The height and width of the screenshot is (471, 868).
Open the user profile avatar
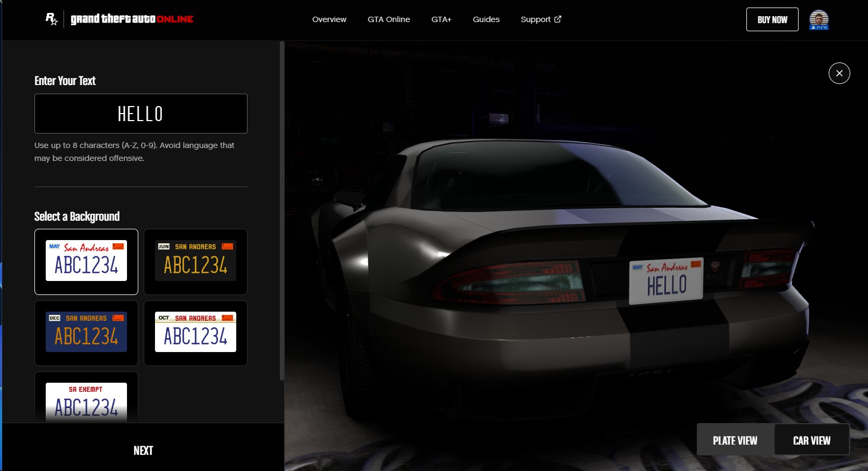point(819,20)
